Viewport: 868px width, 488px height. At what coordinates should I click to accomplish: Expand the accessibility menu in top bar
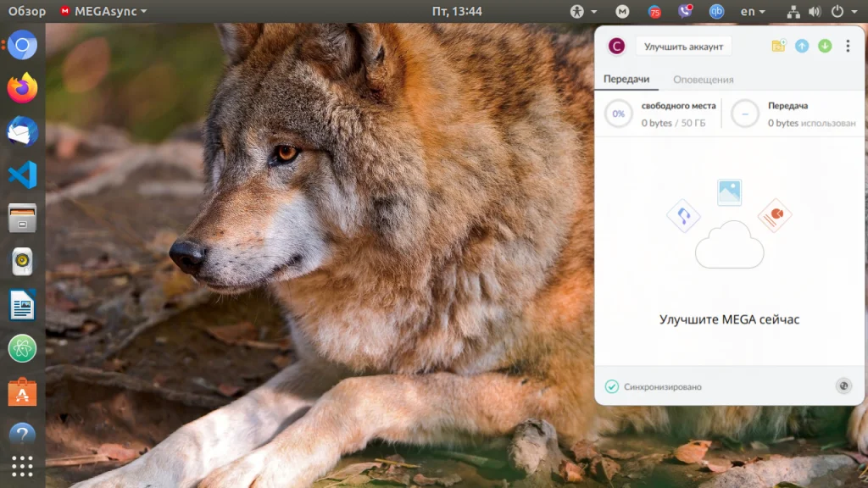tap(583, 12)
